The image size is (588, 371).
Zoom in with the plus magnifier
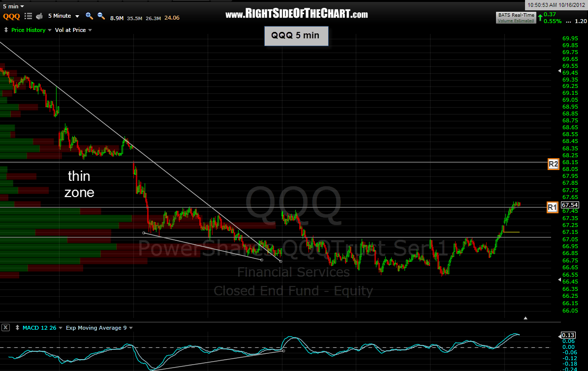point(89,16)
